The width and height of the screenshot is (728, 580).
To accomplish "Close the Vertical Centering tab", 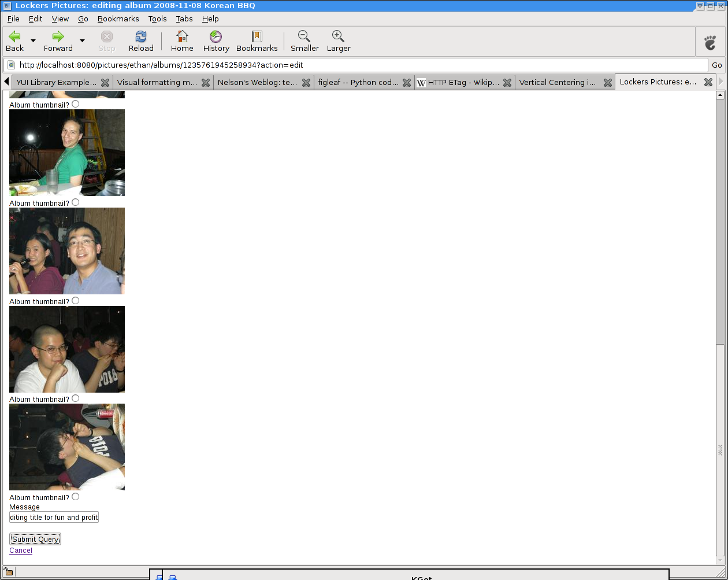I will click(608, 83).
